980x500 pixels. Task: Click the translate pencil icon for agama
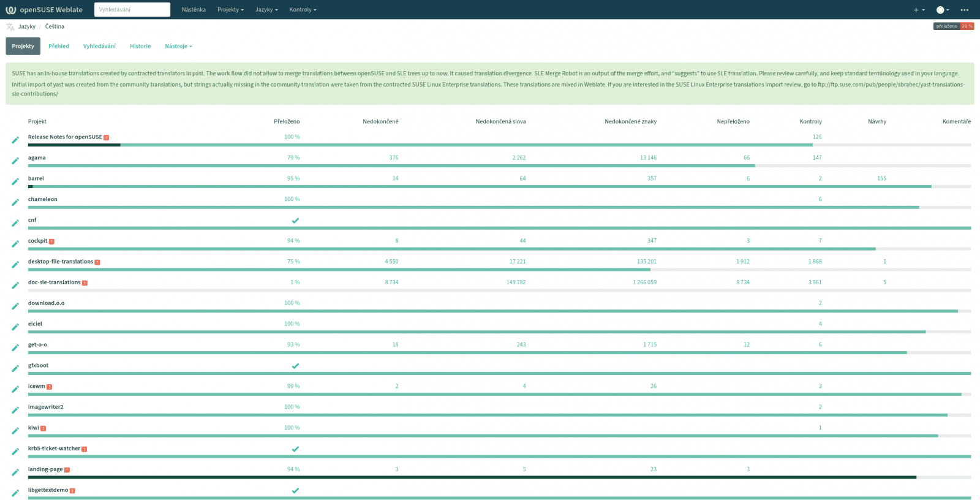15,161
